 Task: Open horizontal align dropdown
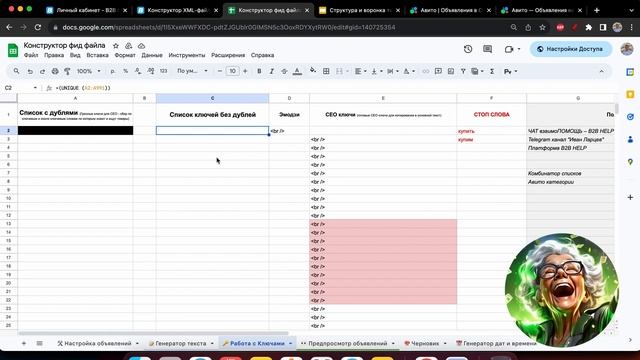coord(360,71)
